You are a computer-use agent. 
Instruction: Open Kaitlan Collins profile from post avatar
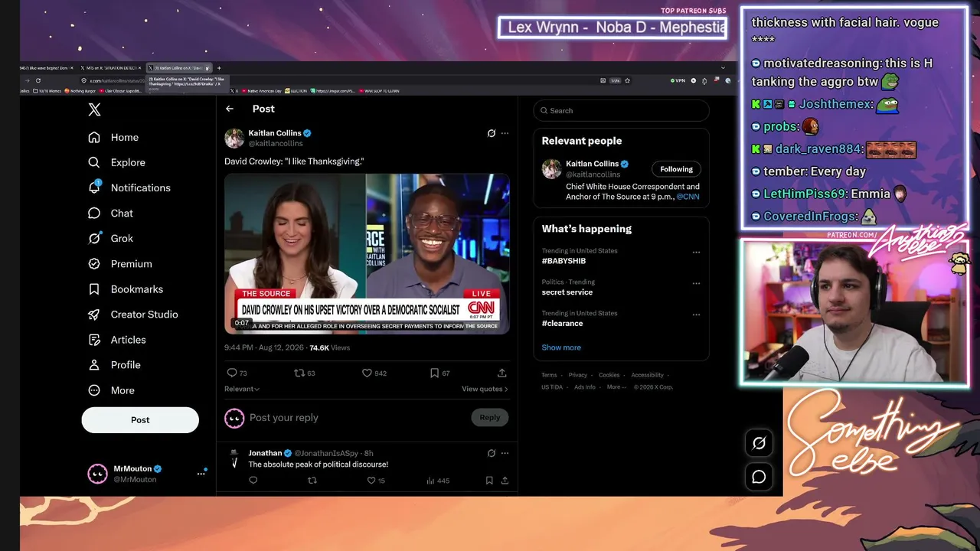click(234, 138)
